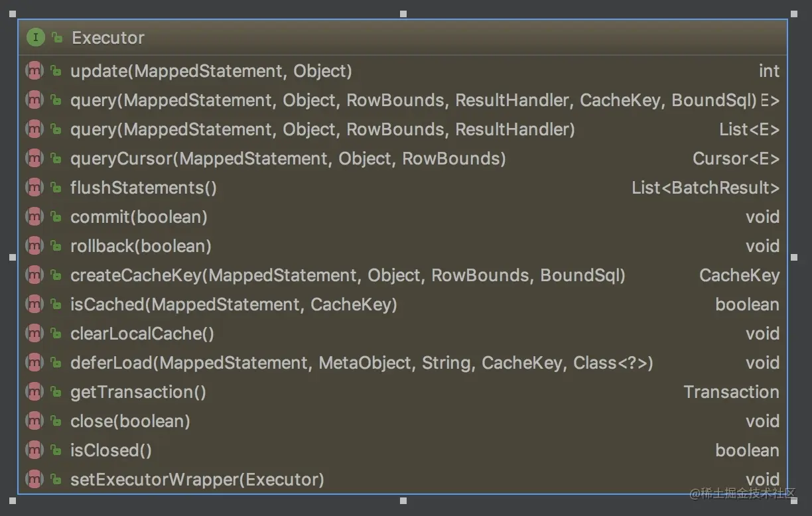
Task: Click the method icon for update(MappedStatement, Object)
Action: tap(34, 71)
